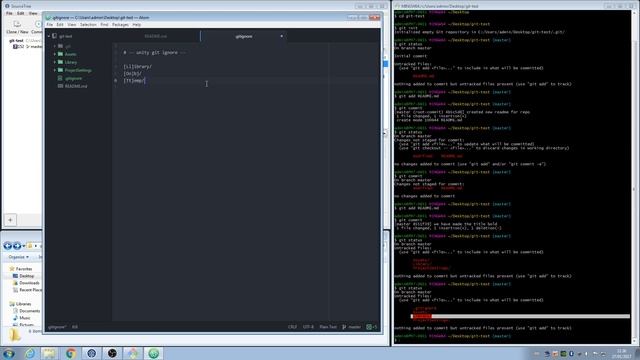This screenshot has height=360, width=640.
Task: Click the Windows Start button
Action: point(9,353)
